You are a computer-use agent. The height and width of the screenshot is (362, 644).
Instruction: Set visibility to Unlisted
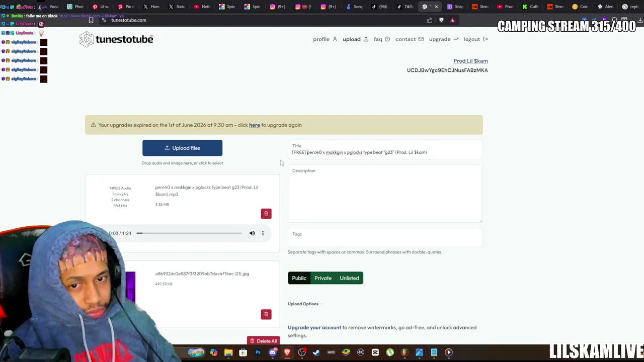(x=349, y=278)
